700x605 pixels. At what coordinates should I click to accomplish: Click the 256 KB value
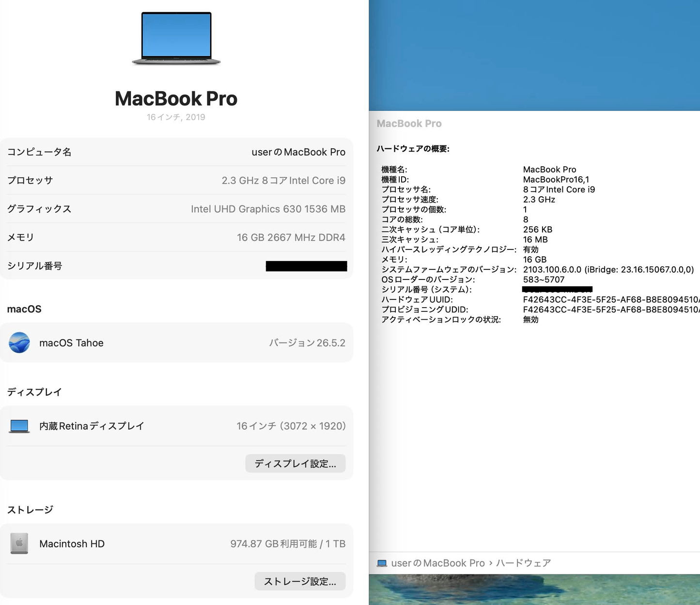tap(538, 230)
